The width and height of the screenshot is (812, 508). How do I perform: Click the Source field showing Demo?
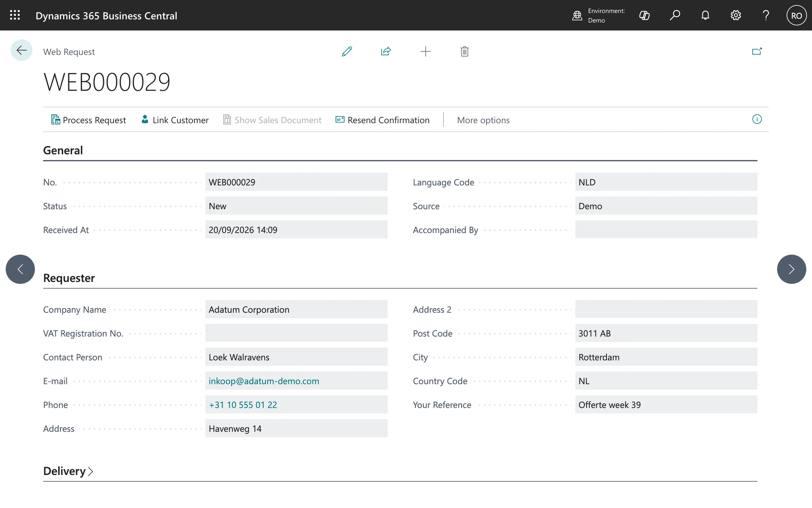[666, 206]
